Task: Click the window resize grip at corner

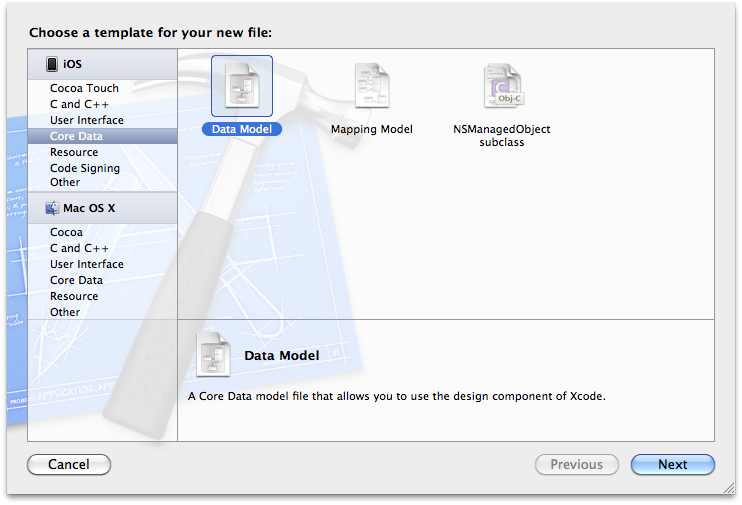Action: pyautogui.click(x=729, y=488)
